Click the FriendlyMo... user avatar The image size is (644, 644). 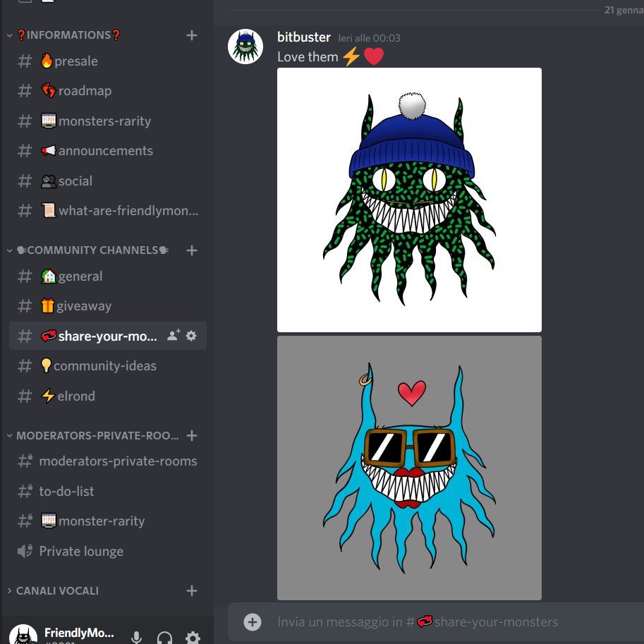[x=23, y=635]
